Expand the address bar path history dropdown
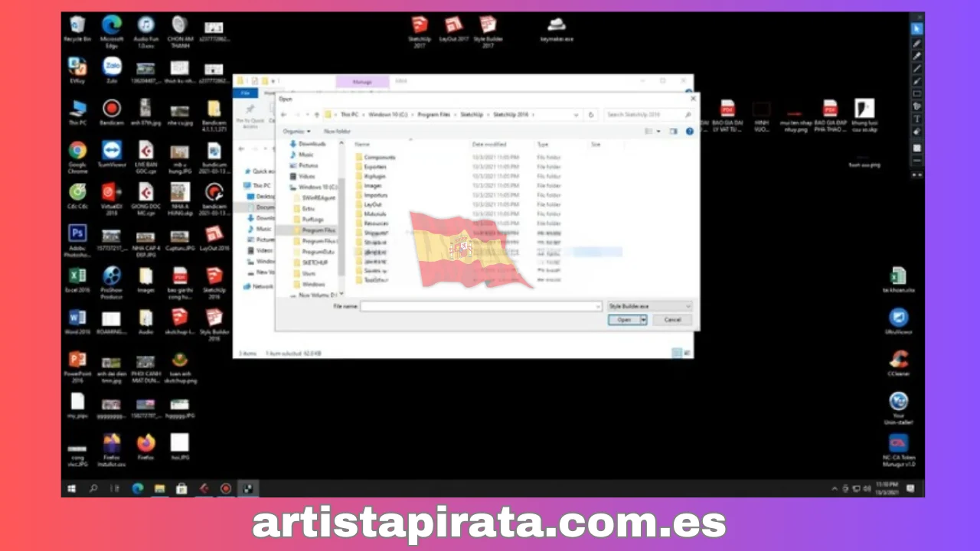 [x=577, y=115]
